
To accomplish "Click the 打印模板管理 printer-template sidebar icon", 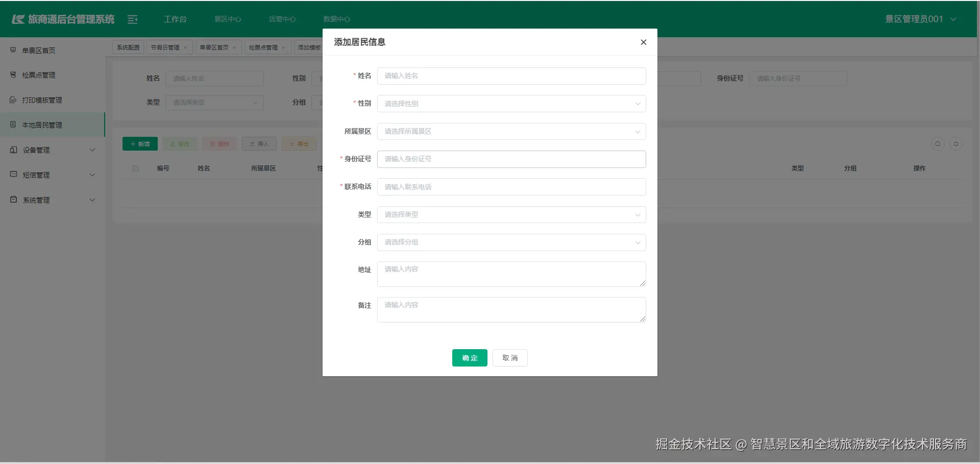I will coord(13,100).
